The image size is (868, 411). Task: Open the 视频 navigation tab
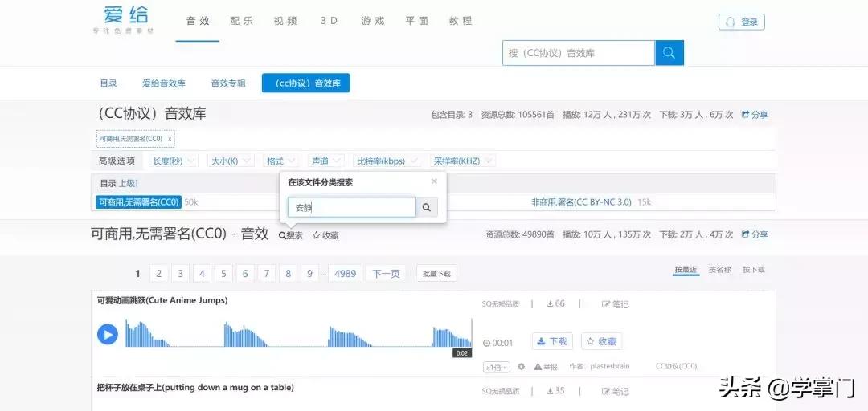point(285,21)
